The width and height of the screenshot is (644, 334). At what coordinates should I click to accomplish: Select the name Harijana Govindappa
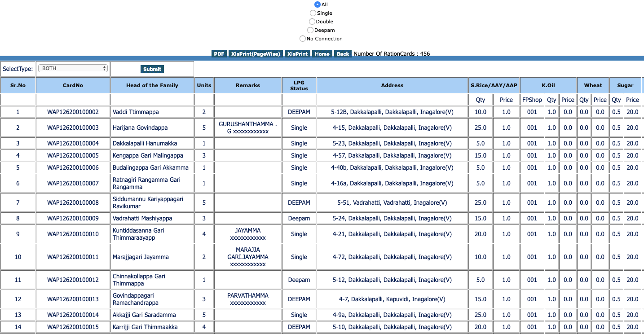[x=140, y=127]
